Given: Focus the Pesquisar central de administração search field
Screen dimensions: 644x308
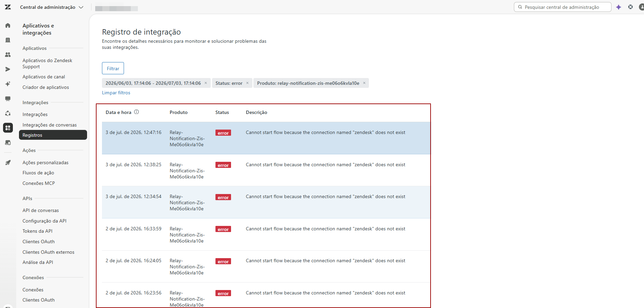Looking at the screenshot, I should [x=562, y=7].
